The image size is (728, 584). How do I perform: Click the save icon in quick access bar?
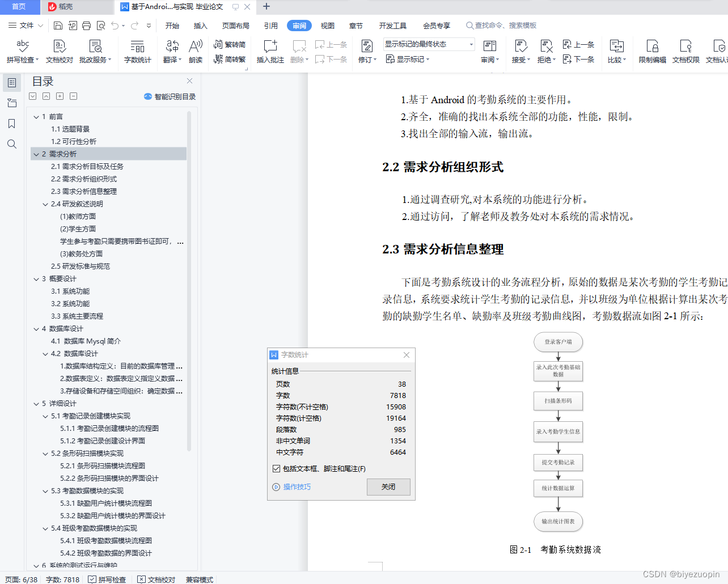click(58, 26)
